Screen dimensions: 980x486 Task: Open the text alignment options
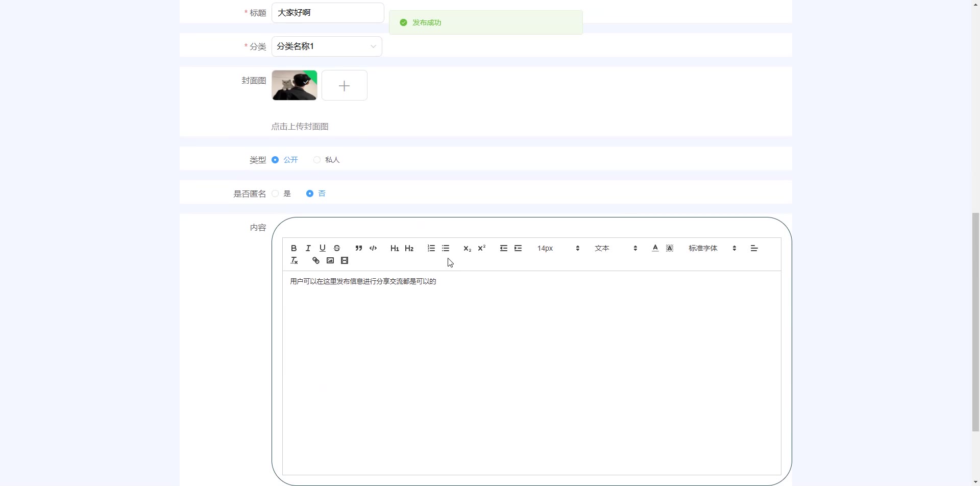click(754, 248)
